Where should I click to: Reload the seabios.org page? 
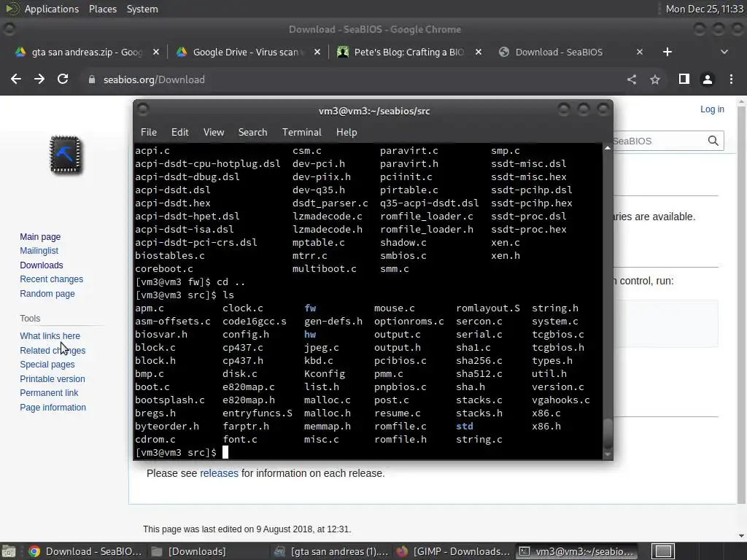point(63,79)
